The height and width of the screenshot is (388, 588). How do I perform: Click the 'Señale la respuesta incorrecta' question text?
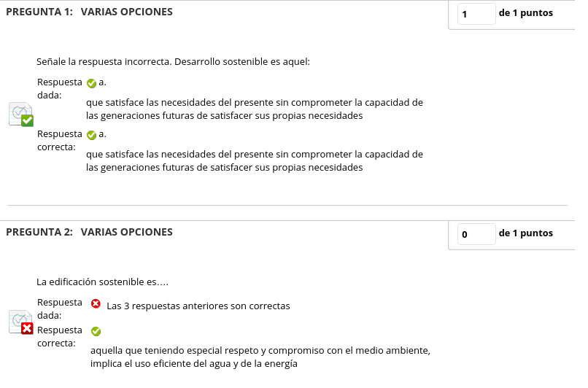[174, 61]
